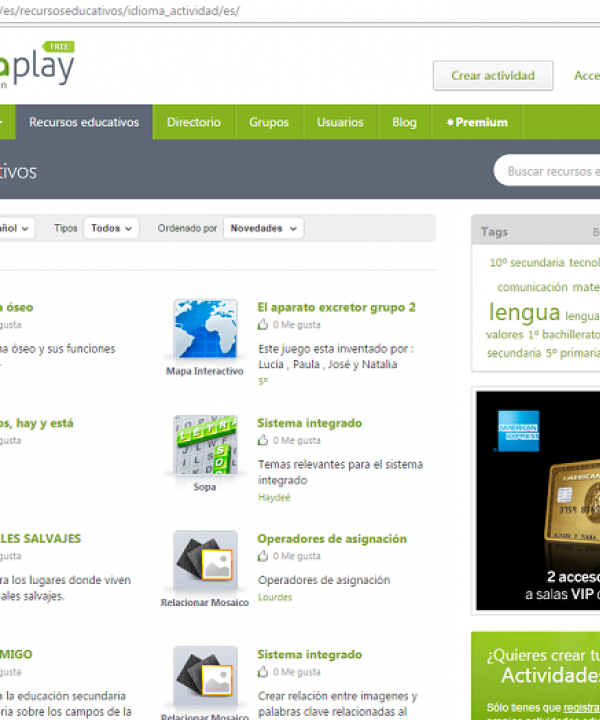Open the Grupos menu item

[269, 122]
